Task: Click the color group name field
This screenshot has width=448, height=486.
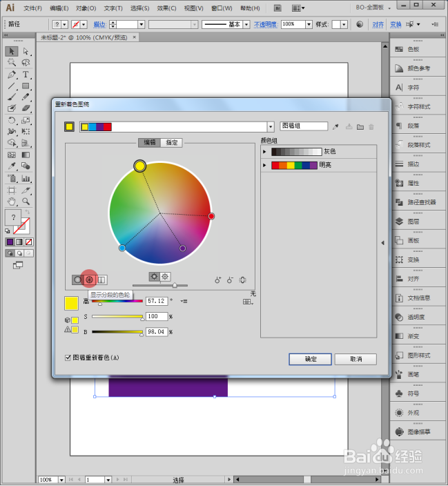Action: [x=304, y=126]
